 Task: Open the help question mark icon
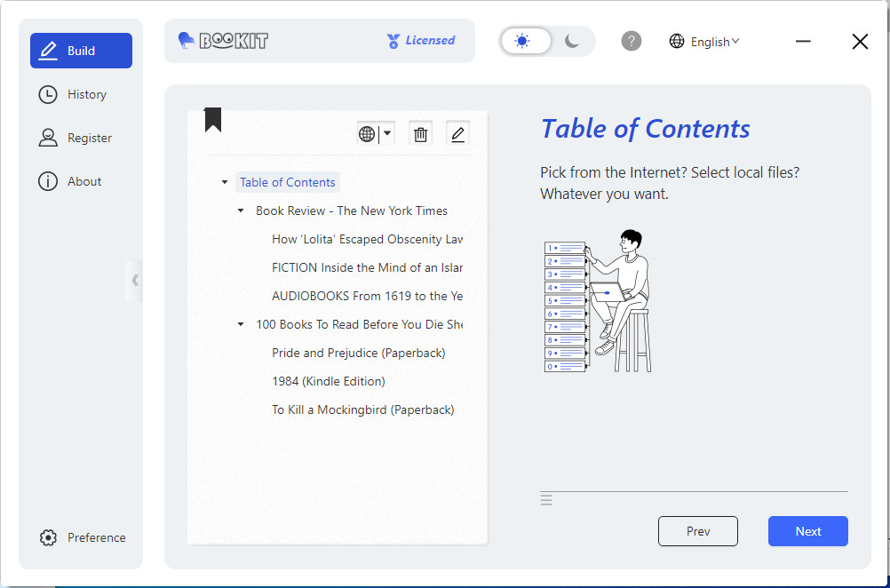pos(632,41)
